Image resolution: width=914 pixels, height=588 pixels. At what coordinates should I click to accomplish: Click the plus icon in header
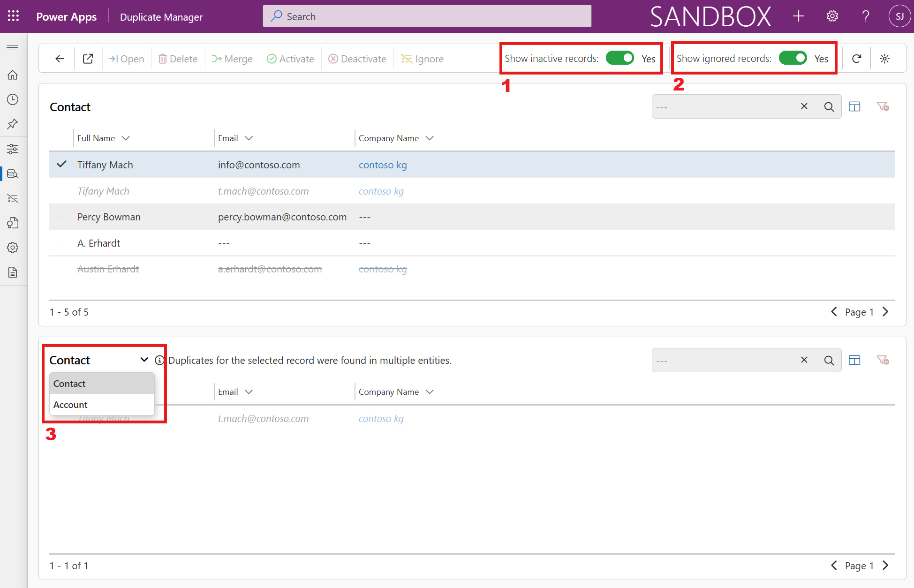pyautogui.click(x=799, y=16)
